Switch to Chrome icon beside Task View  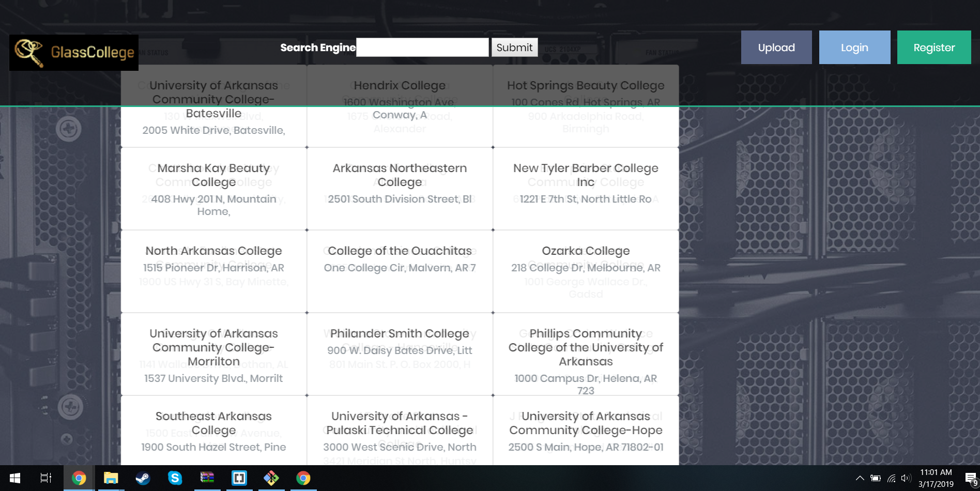pos(79,478)
